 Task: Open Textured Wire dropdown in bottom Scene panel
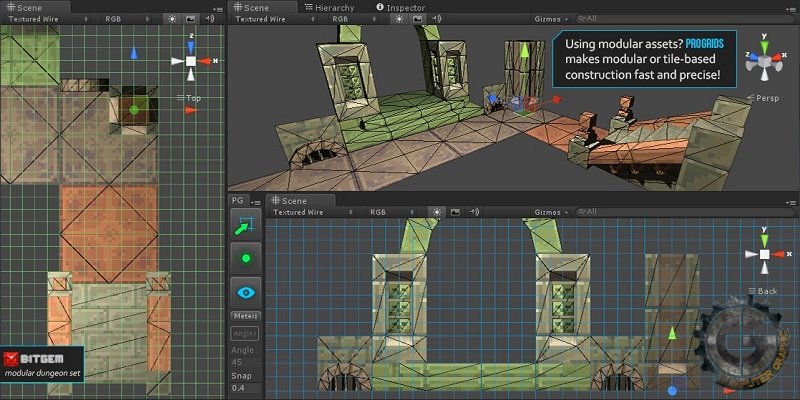coord(313,212)
